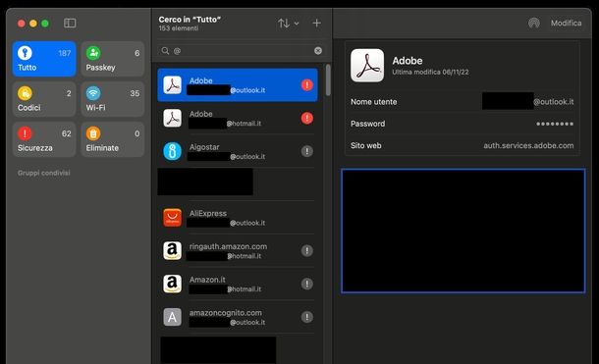The width and height of the screenshot is (599, 364).
Task: Click the Nome utente value
Action: (x=527, y=101)
